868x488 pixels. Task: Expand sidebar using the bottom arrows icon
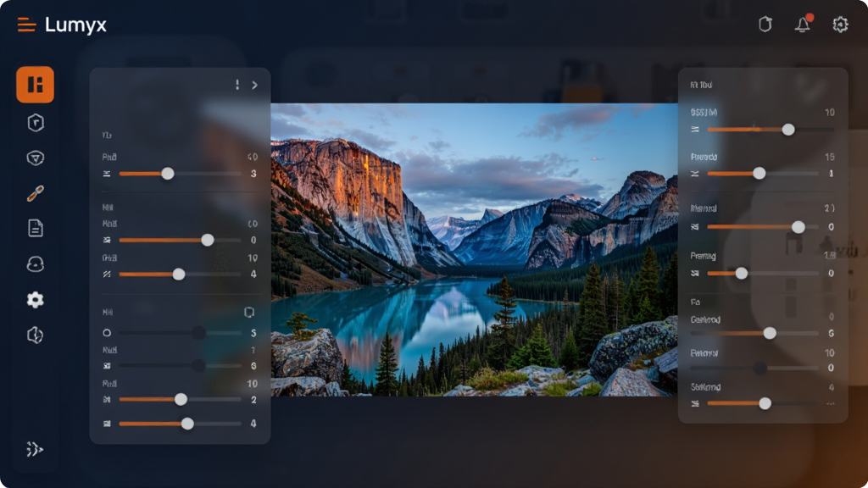tap(34, 449)
